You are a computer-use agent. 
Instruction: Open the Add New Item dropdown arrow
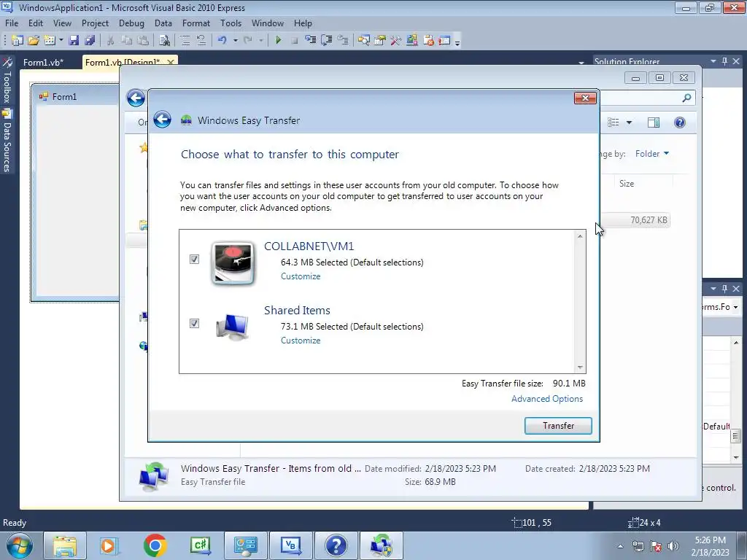coord(61,41)
